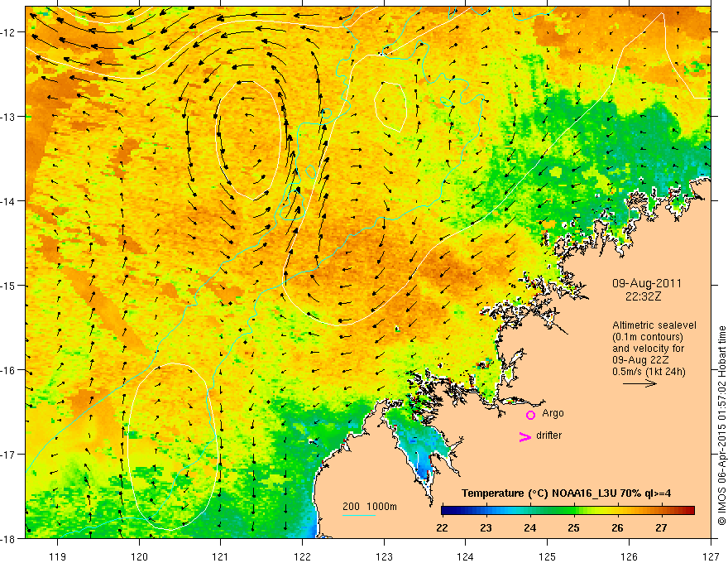Click the longitude axis label "124"
This screenshot has height=563, width=728.
pos(465,556)
